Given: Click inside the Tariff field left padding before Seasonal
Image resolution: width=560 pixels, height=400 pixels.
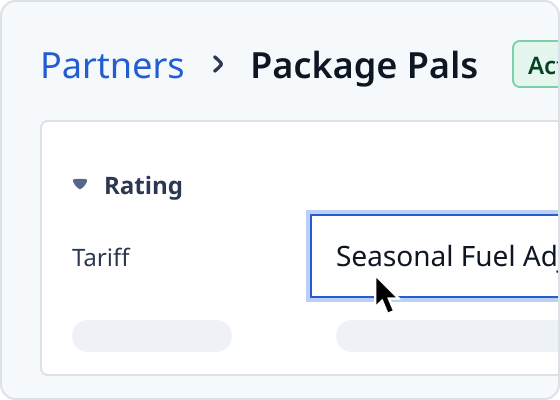Looking at the screenshot, I should point(324,256).
